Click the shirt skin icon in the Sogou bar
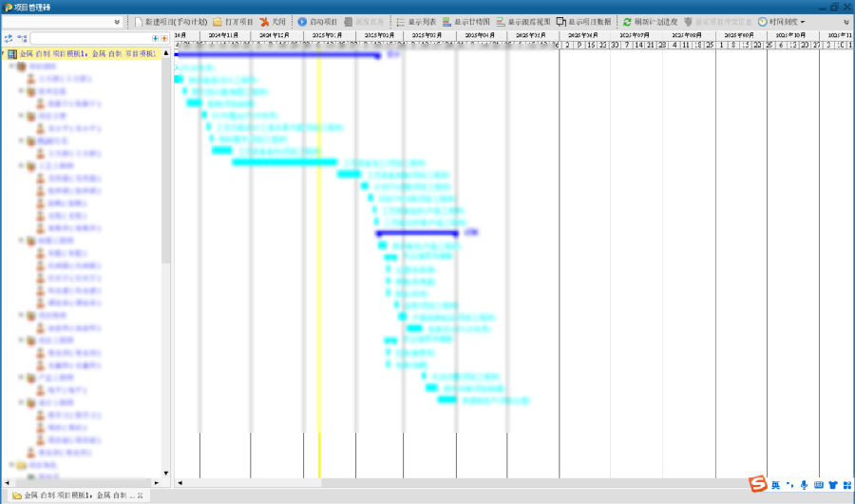 click(832, 485)
